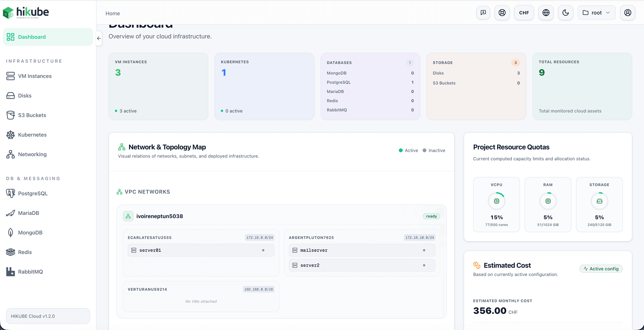644x330 pixels.
Task: Click the MongoDB row in Databases card
Action: pos(370,73)
